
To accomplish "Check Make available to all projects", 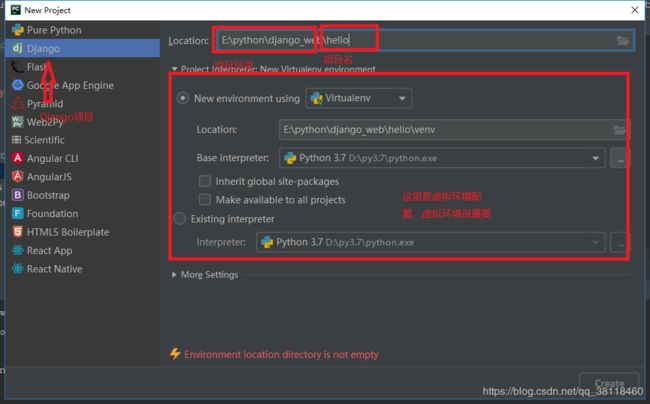I will (x=205, y=200).
